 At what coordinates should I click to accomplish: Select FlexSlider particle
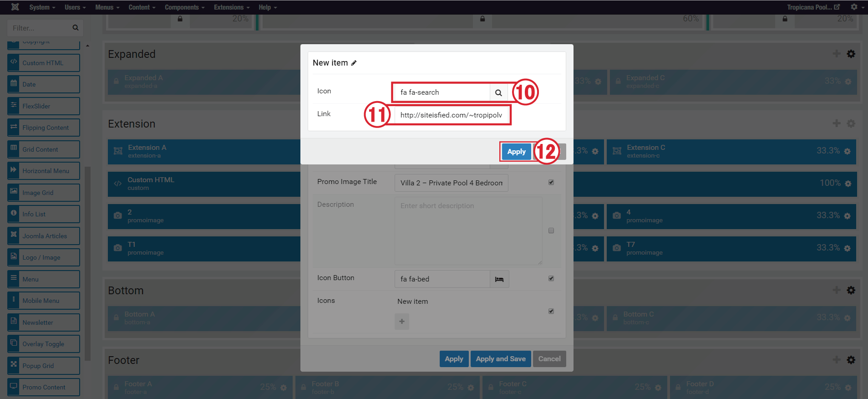(44, 106)
